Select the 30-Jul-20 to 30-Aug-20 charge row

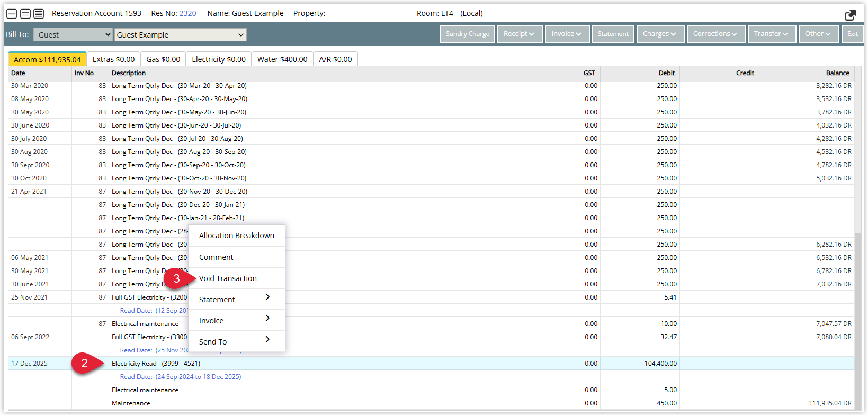coord(431,139)
